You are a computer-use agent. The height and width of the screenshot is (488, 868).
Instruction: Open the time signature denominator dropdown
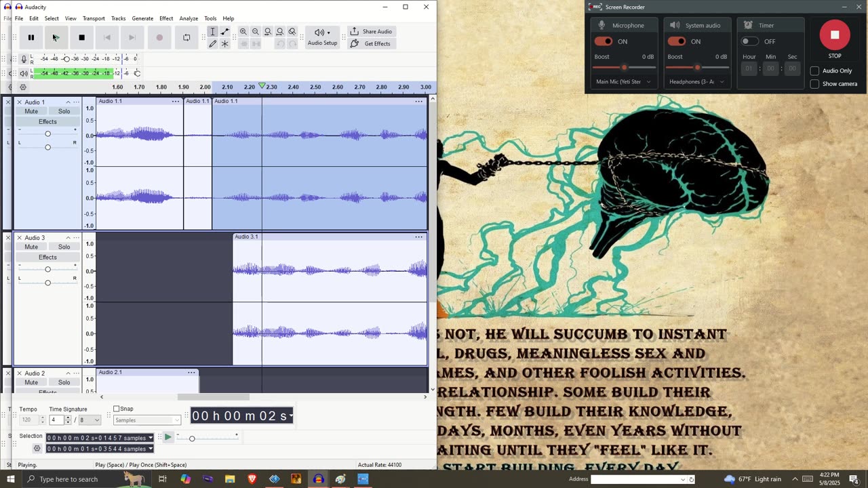90,420
